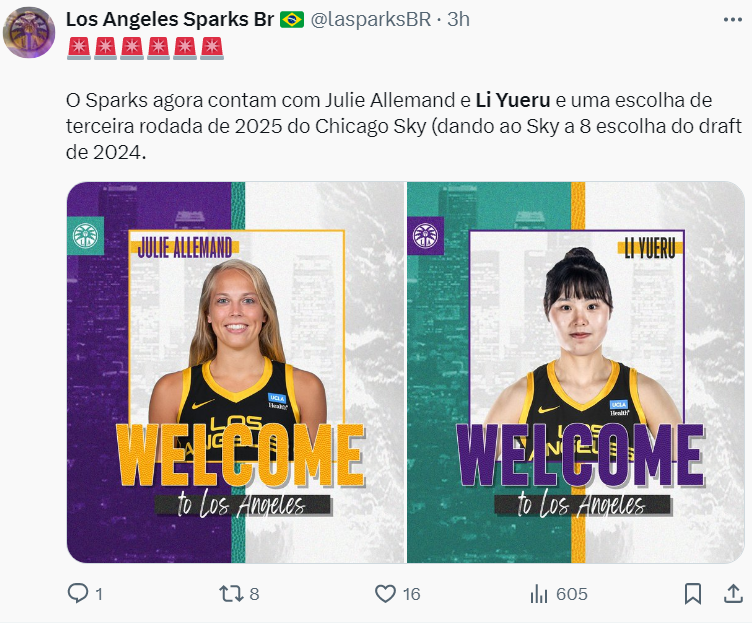View post analytics bar chart icon
This screenshot has width=752, height=624.
coord(539,594)
